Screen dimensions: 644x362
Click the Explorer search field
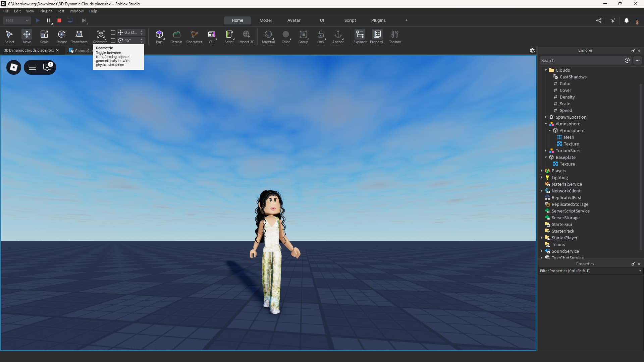[580, 60]
